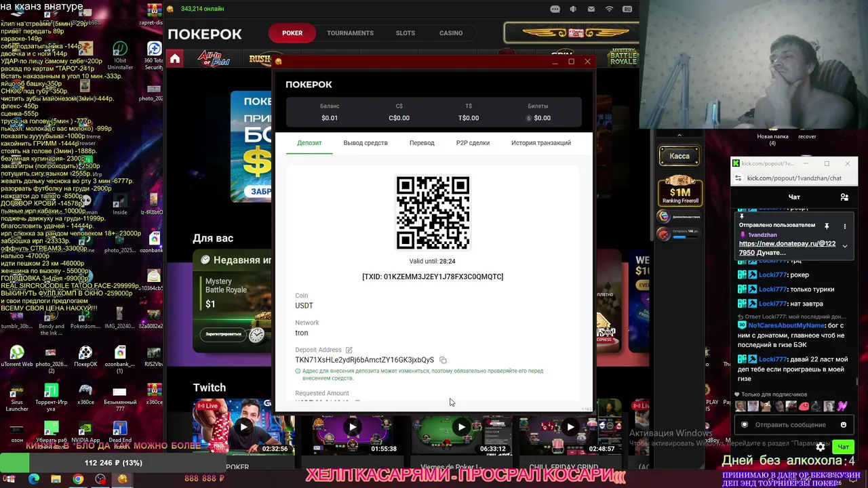Viewport: 868px width, 488px height.
Task: Open Microsoft Edge from the taskbar
Action: point(34,479)
